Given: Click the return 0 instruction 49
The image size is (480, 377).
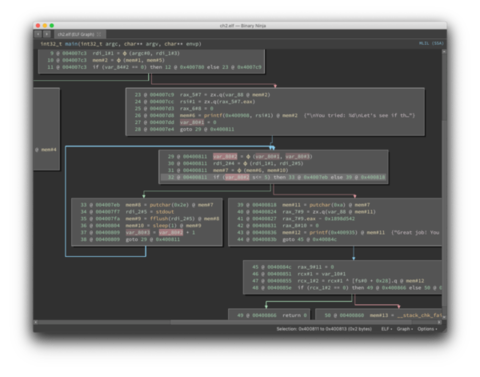Looking at the screenshot, I should coord(294,315).
